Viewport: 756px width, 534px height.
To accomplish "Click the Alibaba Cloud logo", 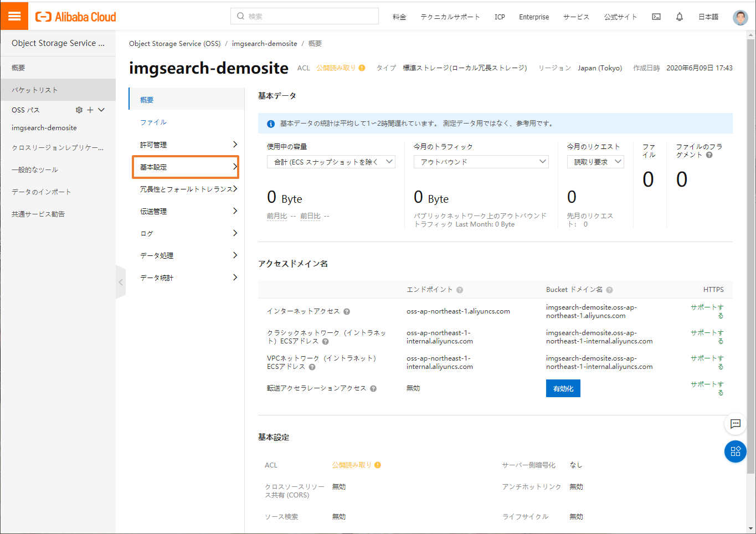I will pyautogui.click(x=76, y=17).
